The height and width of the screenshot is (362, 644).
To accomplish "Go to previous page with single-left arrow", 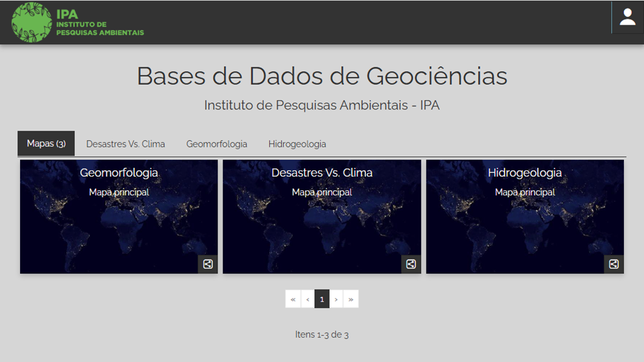I will click(x=308, y=299).
